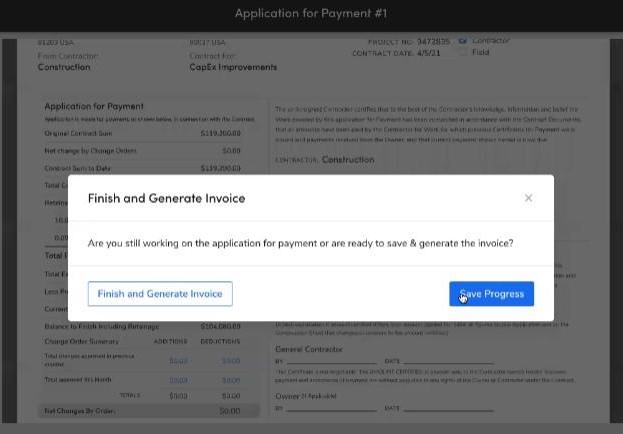623x434 pixels.
Task: Select the dialog question about saving invoice
Action: click(300, 243)
